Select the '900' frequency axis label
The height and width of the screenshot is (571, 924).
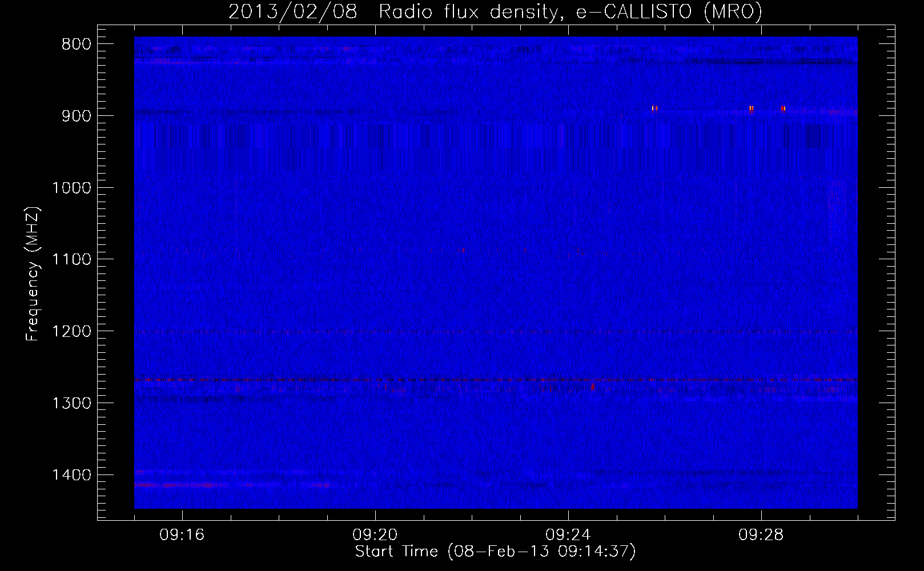coord(77,116)
